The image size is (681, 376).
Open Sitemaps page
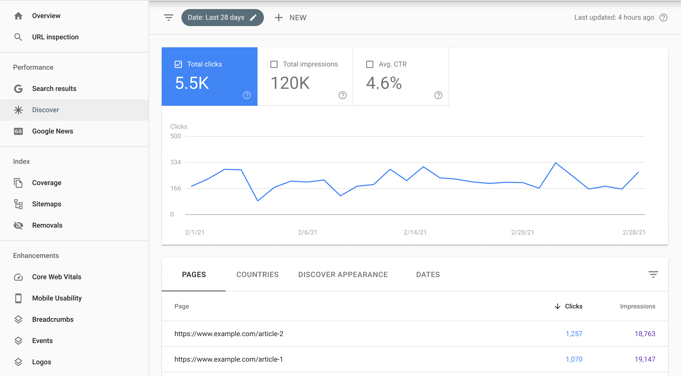point(74,204)
